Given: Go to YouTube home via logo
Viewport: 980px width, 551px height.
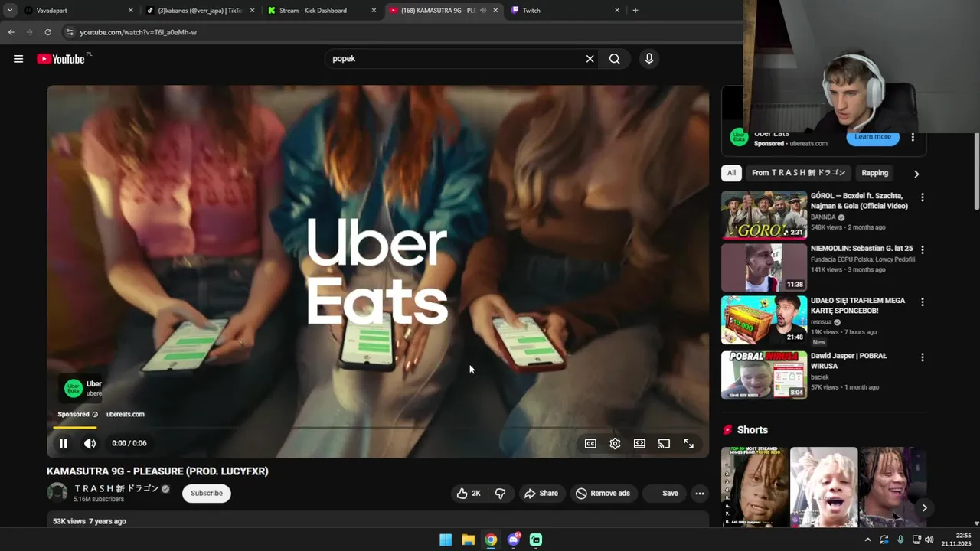Looking at the screenshot, I should point(60,59).
